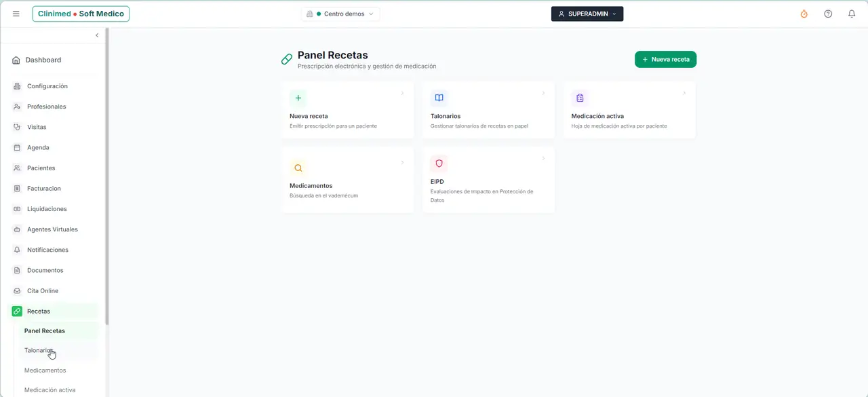Click the Agenda calendar icon
Image resolution: width=868 pixels, height=397 pixels.
17,147
